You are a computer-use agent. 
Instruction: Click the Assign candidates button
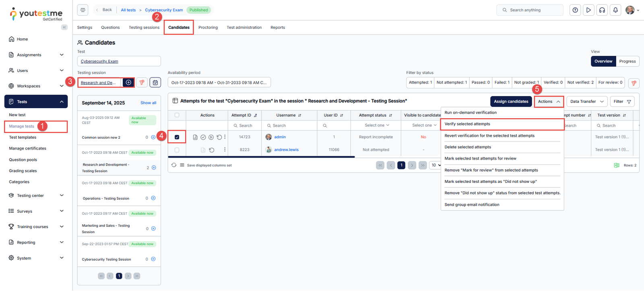pos(511,102)
